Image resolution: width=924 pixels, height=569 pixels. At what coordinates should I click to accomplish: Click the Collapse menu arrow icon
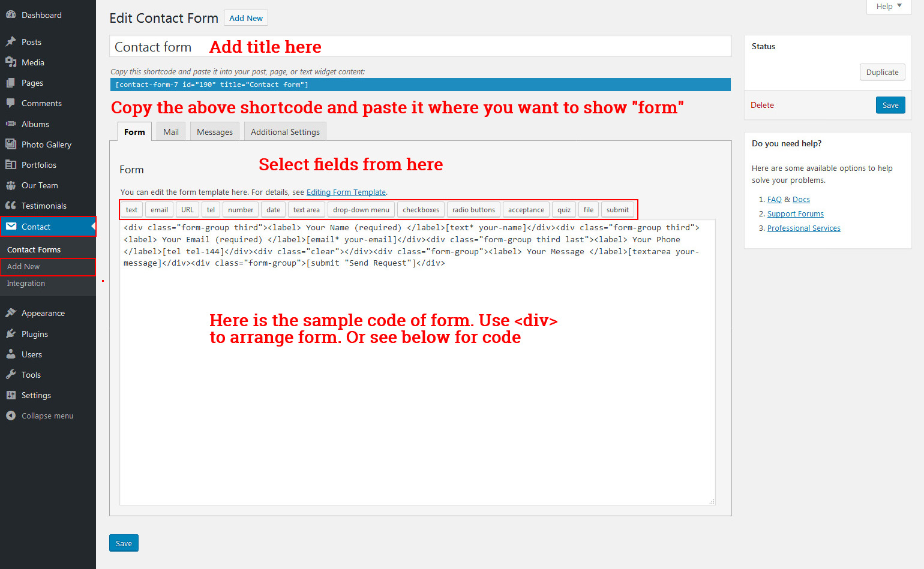11,416
